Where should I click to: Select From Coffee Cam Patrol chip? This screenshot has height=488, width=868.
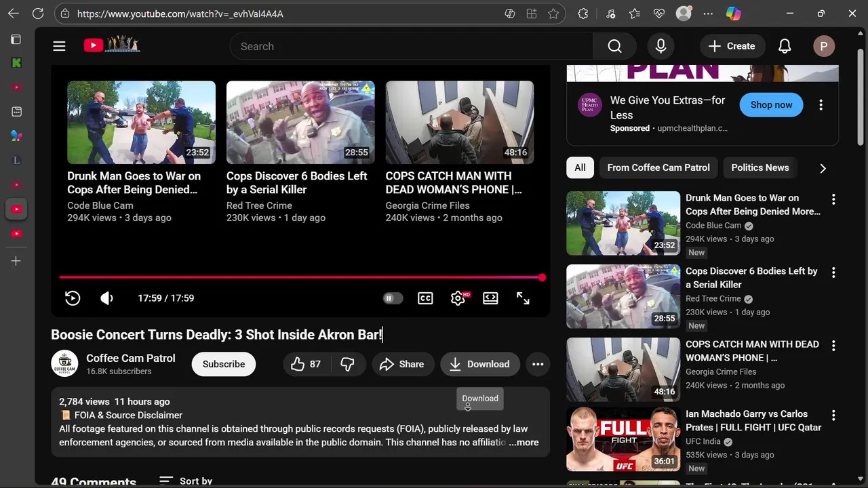point(658,167)
